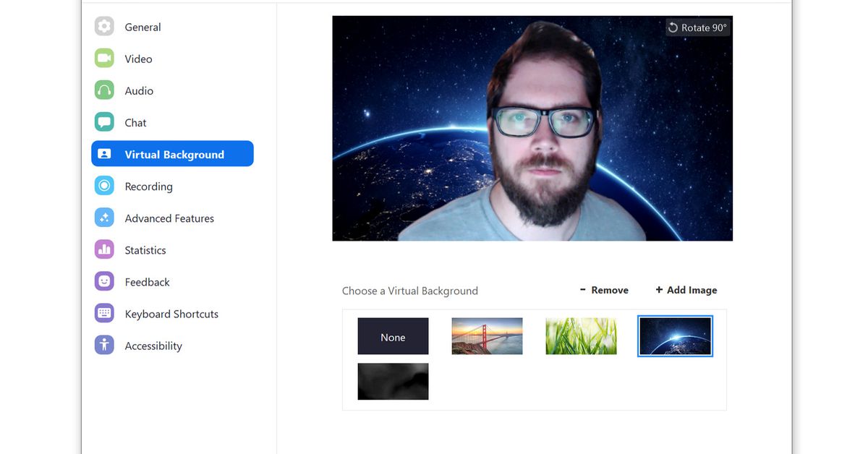This screenshot has height=454, width=868.
Task: Click the Audio headphones icon
Action: pyautogui.click(x=104, y=90)
